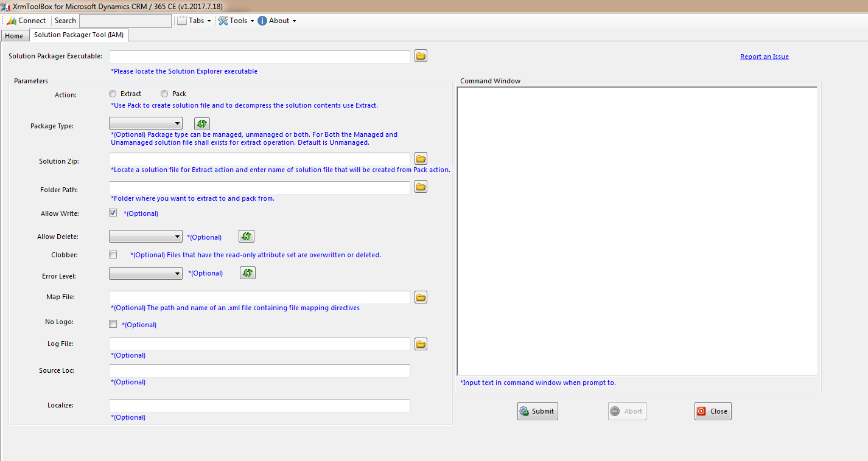Click folder icon next to Solution Zip
The width and height of the screenshot is (868, 461).
(x=421, y=159)
